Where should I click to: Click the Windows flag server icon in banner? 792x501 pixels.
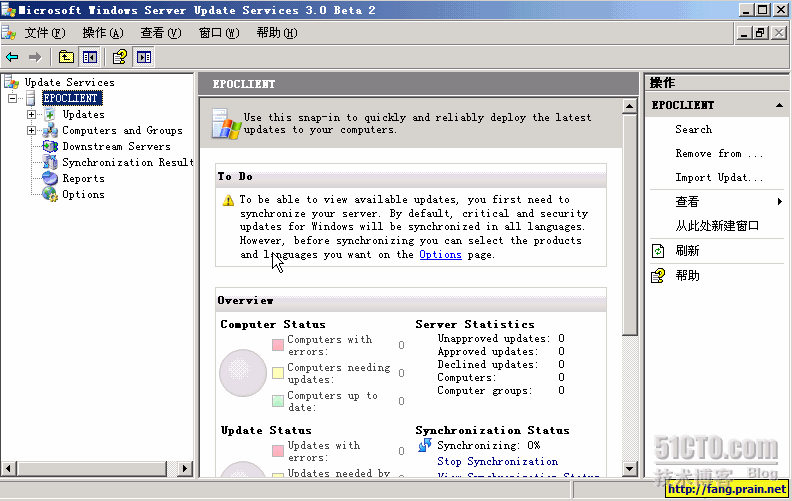[226, 124]
